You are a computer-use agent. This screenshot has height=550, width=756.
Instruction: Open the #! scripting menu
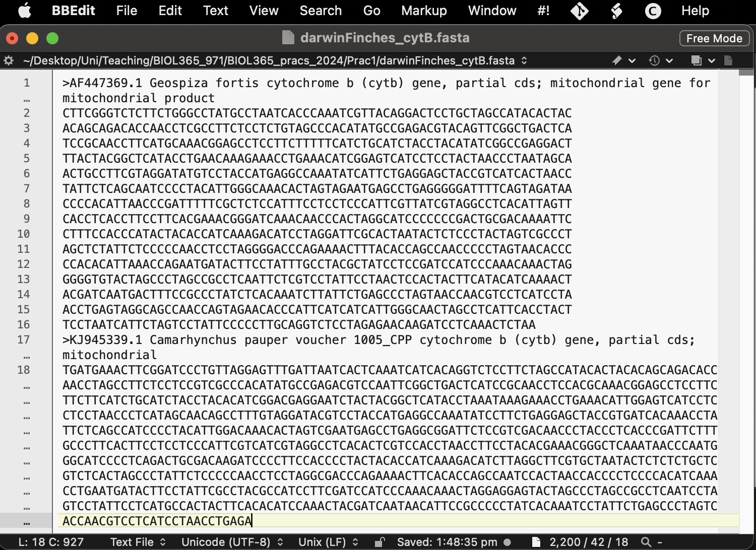(x=543, y=11)
